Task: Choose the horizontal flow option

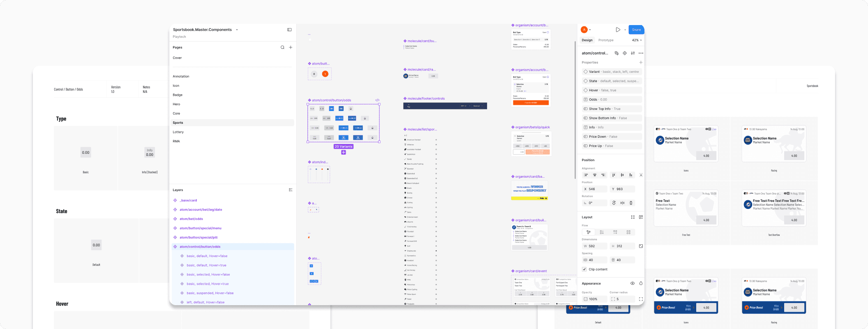Action: 615,232
